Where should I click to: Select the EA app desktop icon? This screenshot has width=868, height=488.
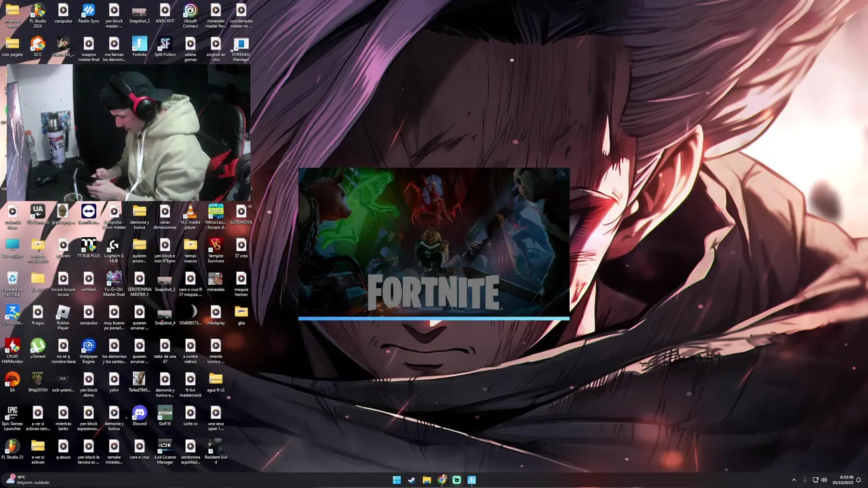[12, 382]
